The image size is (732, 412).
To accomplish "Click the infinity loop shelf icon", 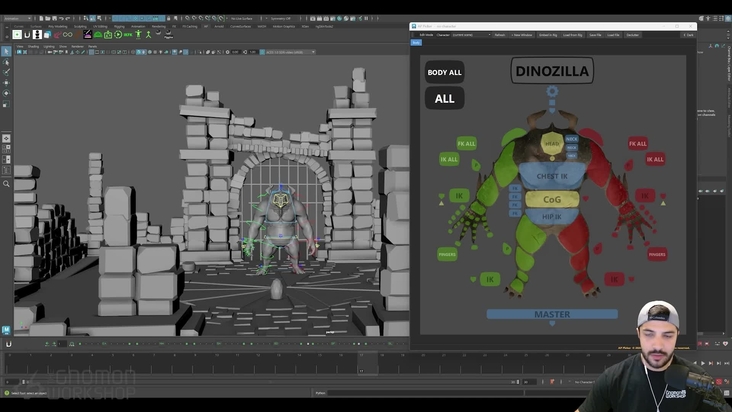I will [x=68, y=35].
